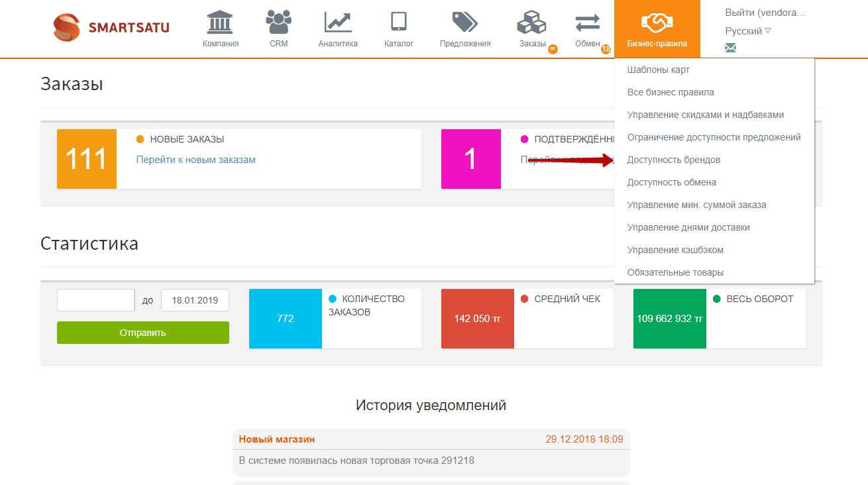Viewport: 868px width, 485px height.
Task: Click the empty start date field
Action: click(95, 300)
